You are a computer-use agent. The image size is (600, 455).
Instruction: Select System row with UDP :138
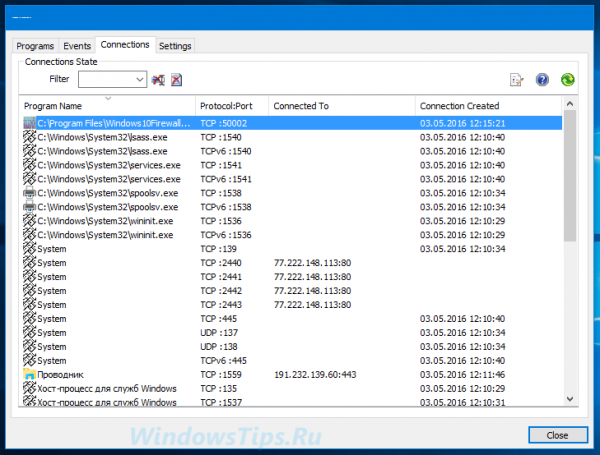(292, 347)
